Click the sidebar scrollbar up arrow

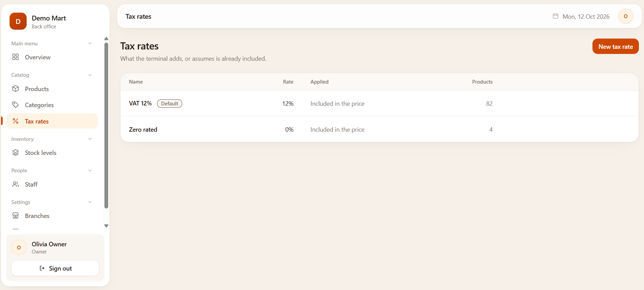(x=106, y=39)
